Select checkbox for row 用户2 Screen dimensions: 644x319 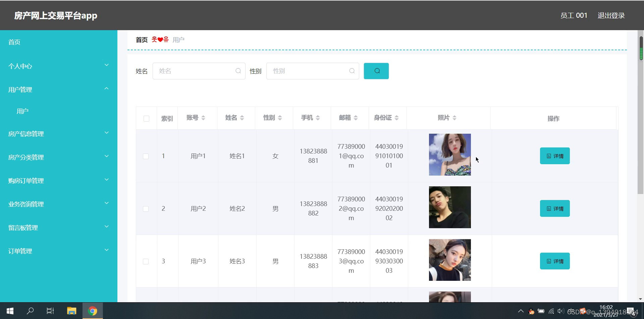[x=146, y=209]
